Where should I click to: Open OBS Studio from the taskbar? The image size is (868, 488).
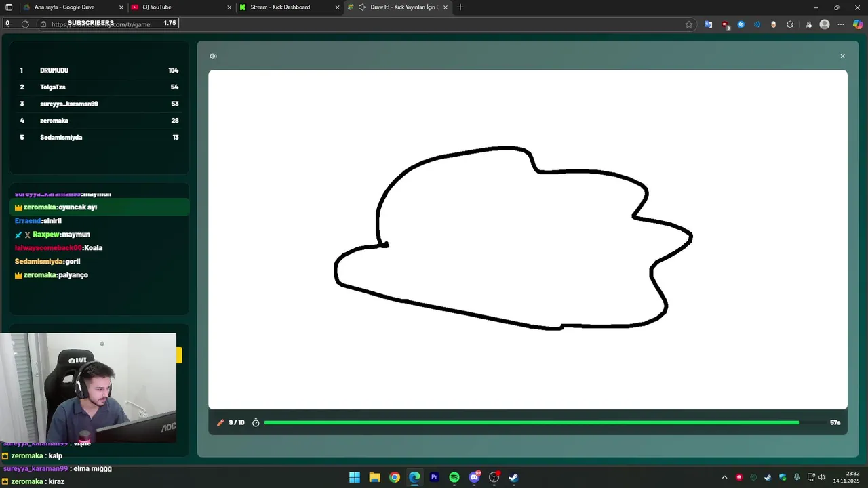[x=494, y=477]
